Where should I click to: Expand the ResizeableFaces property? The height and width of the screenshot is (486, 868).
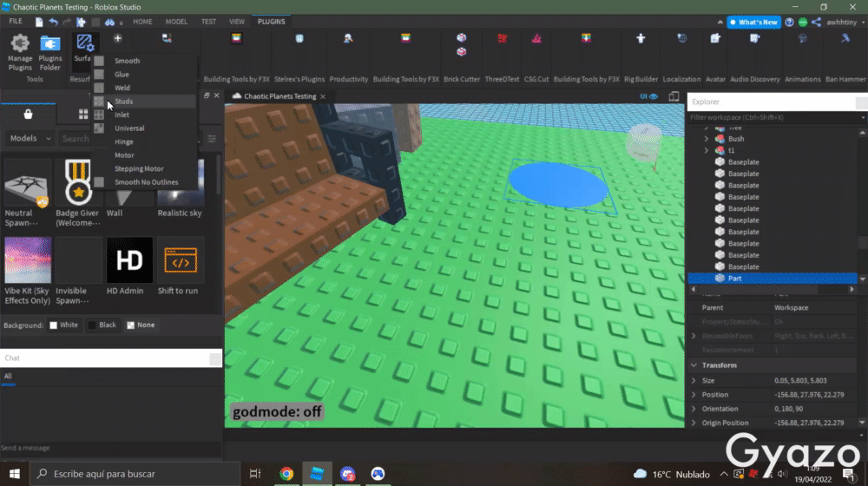coord(694,336)
